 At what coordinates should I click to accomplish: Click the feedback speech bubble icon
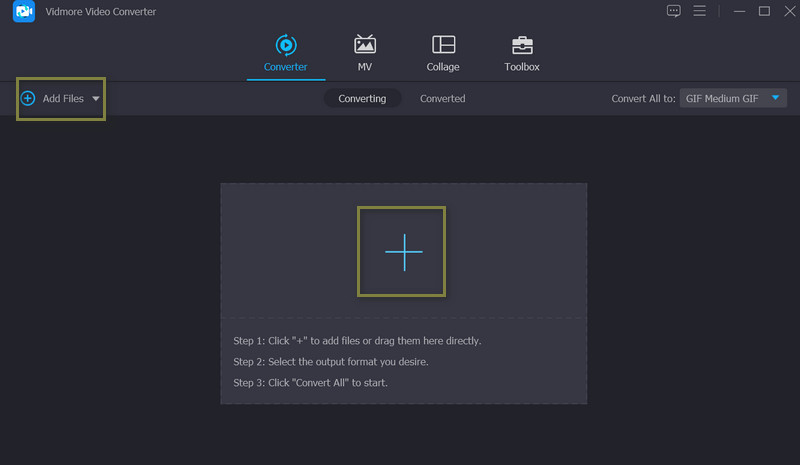pos(673,11)
